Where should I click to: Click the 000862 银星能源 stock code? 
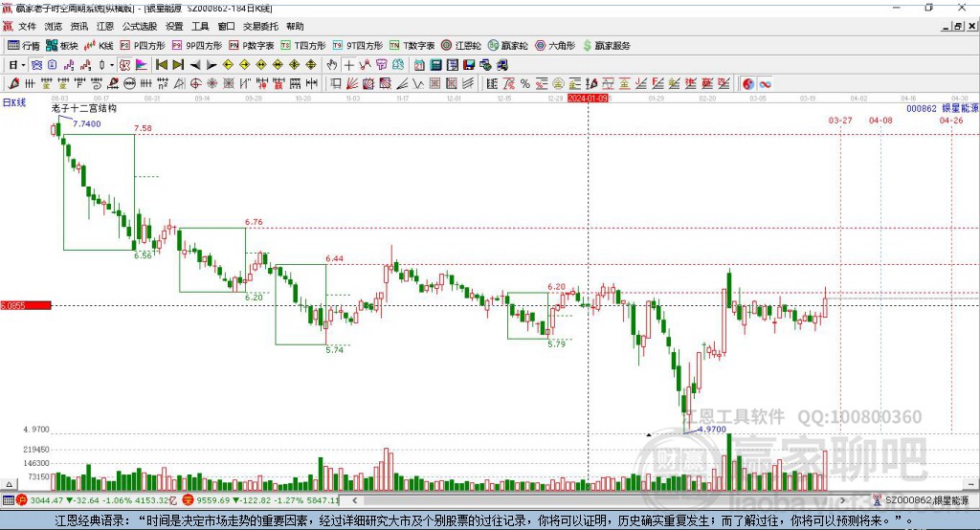pyautogui.click(x=943, y=109)
